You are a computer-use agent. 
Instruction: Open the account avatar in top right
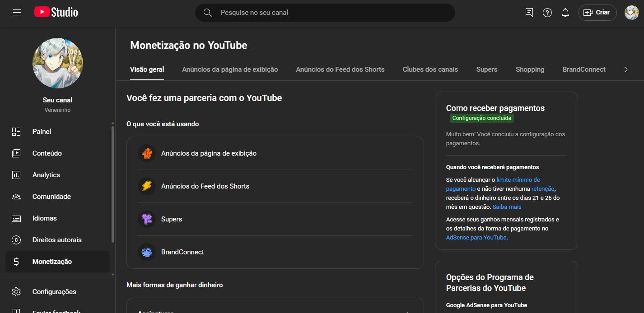click(632, 13)
